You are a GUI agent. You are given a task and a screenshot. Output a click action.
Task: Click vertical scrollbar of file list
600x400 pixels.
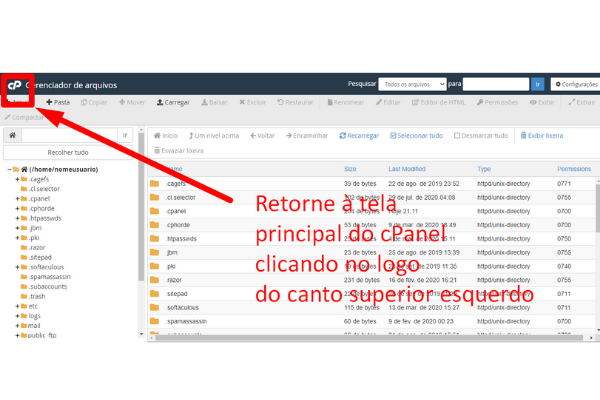click(597, 207)
